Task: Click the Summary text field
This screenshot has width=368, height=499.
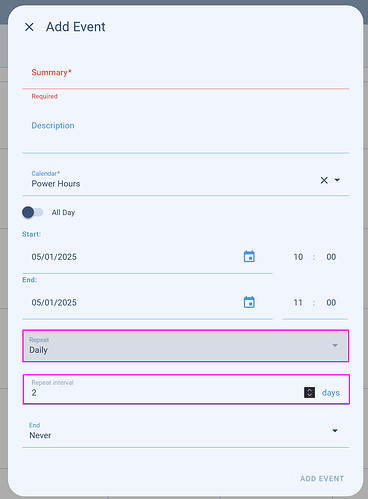Action: [186, 74]
